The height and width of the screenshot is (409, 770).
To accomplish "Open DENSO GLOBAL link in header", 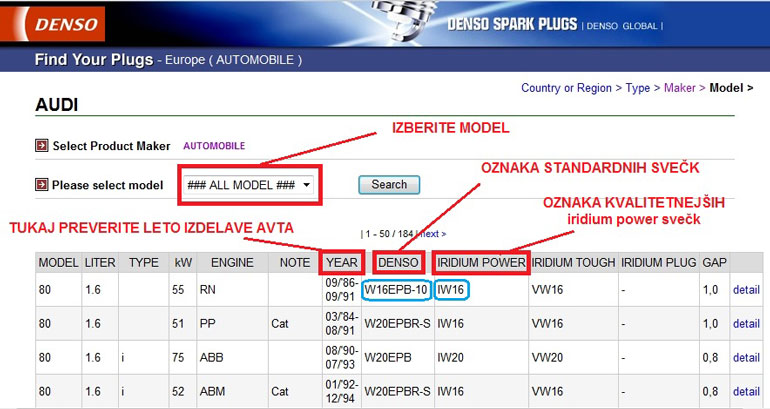I will coord(622,26).
